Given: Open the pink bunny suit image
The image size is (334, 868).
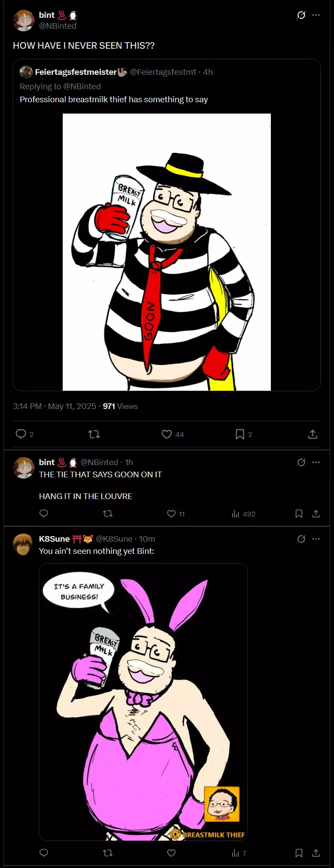Looking at the screenshot, I should click(x=143, y=702).
